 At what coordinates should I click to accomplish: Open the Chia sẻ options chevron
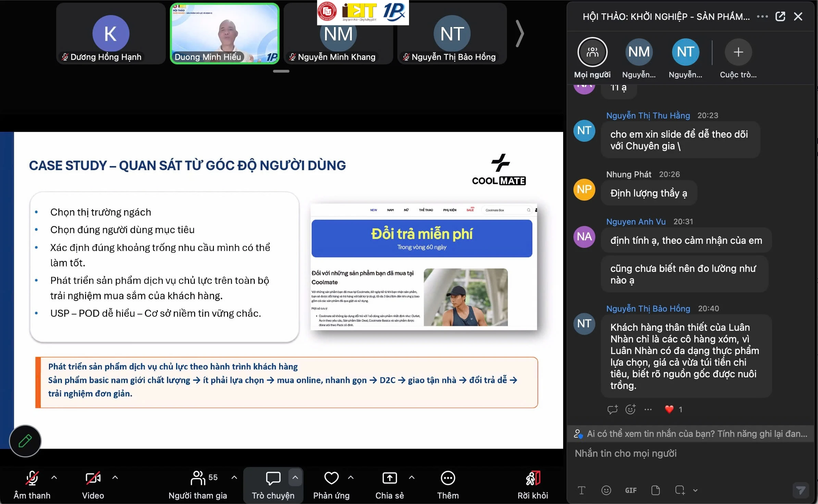pyautogui.click(x=412, y=477)
